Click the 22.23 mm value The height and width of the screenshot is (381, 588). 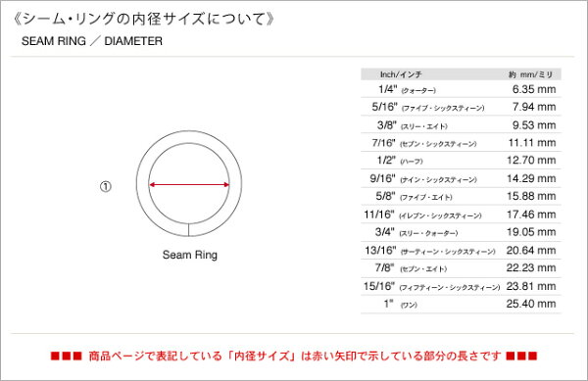(531, 267)
